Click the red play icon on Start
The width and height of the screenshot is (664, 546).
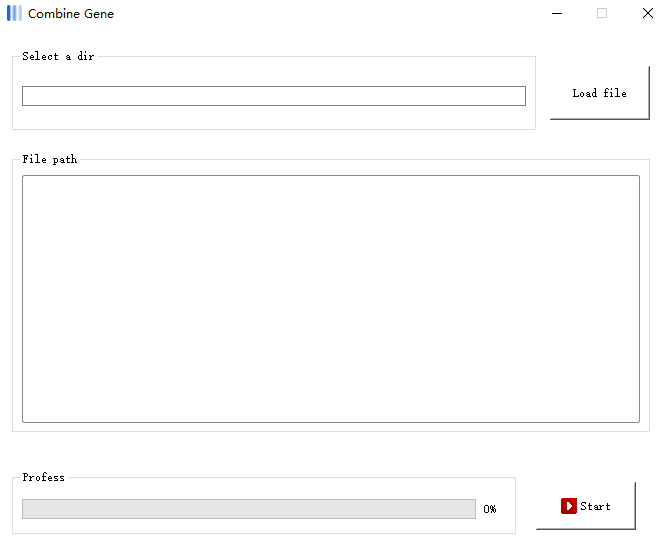pyautogui.click(x=569, y=506)
